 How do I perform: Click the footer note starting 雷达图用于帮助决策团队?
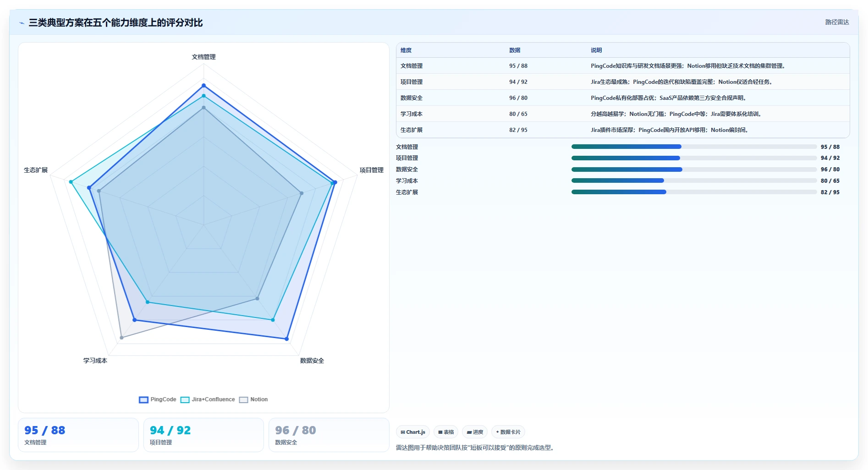pos(476,448)
